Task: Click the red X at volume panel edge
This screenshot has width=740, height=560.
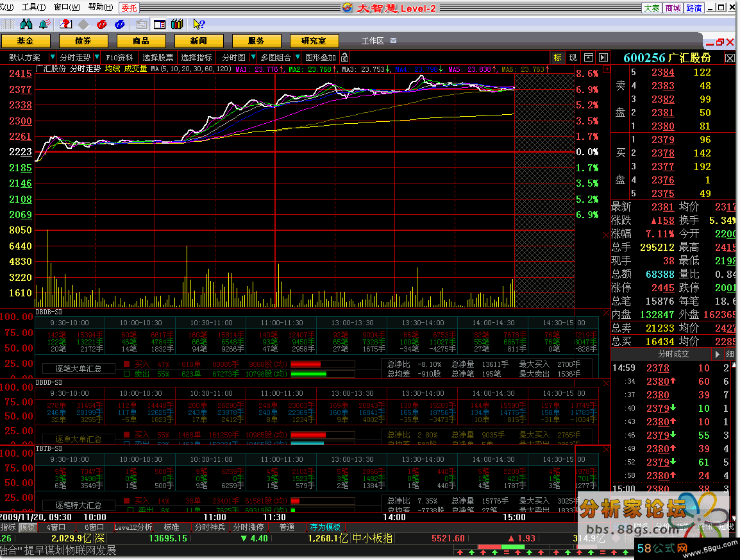Action: click(607, 235)
